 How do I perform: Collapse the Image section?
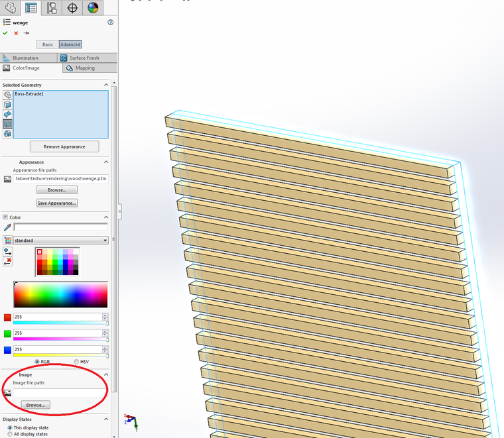tap(106, 375)
